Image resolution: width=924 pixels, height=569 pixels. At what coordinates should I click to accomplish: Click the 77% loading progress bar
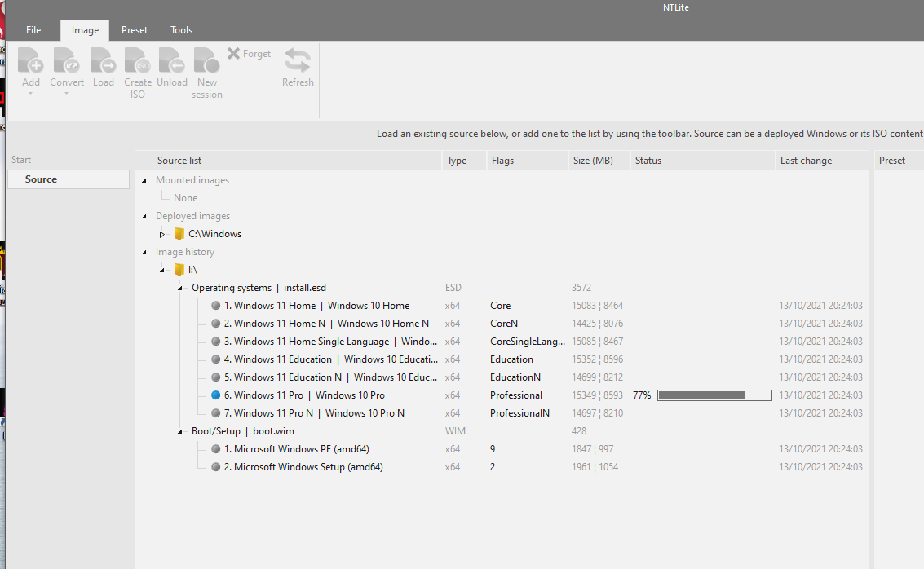coord(714,395)
